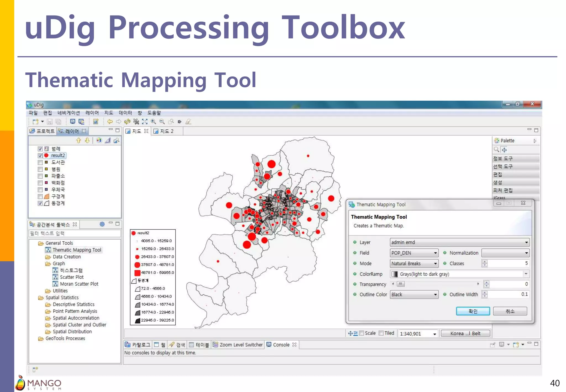
Task: Increase the Outline Width spinner
Action: tap(485, 292)
